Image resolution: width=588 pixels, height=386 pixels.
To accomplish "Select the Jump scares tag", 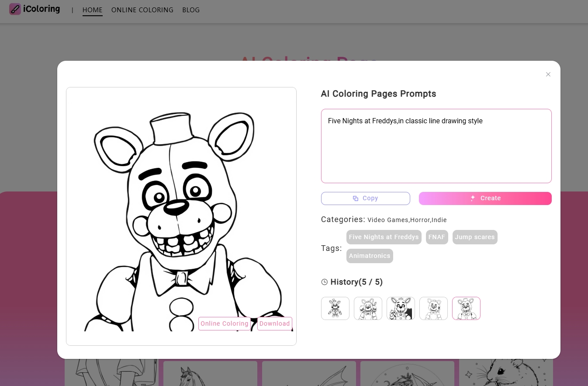I will (475, 237).
